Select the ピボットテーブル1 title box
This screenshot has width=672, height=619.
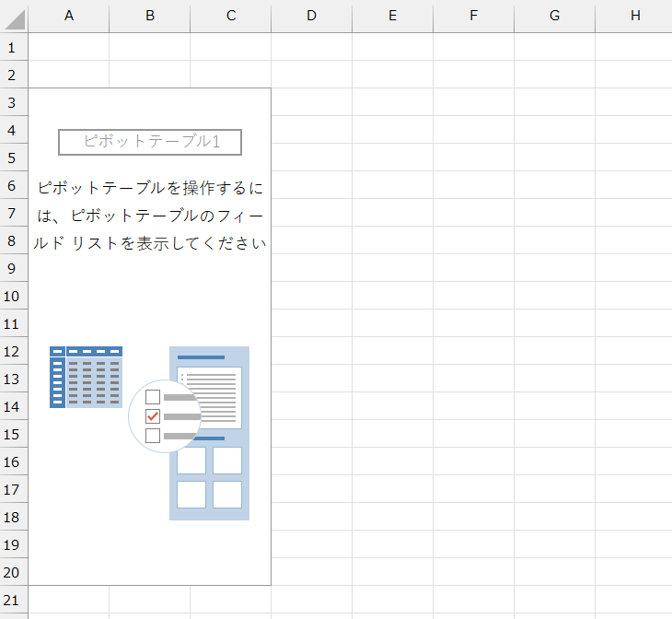coord(150,142)
